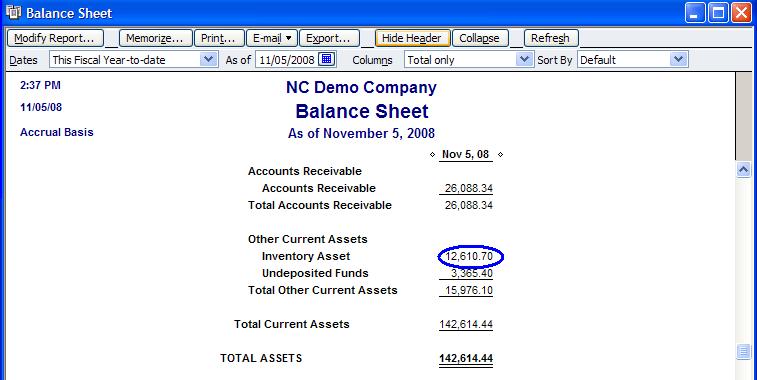Export the report using Export button
This screenshot has height=380, width=757.
(x=329, y=38)
